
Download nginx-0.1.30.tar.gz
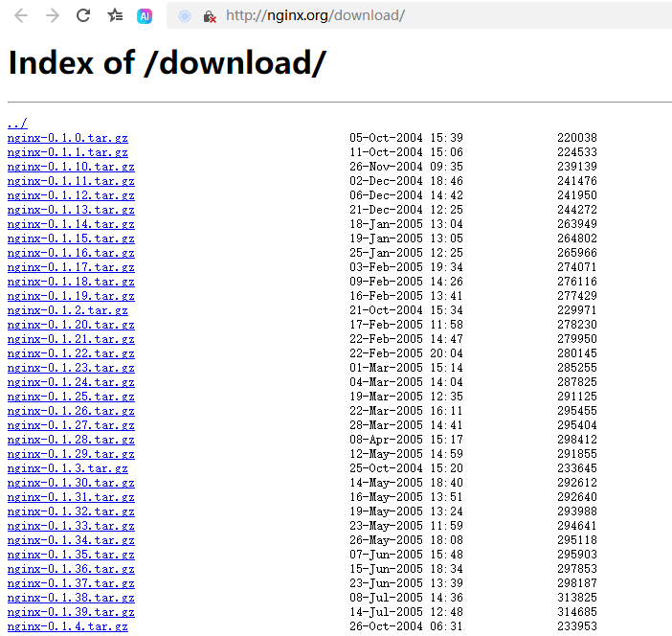point(71,483)
